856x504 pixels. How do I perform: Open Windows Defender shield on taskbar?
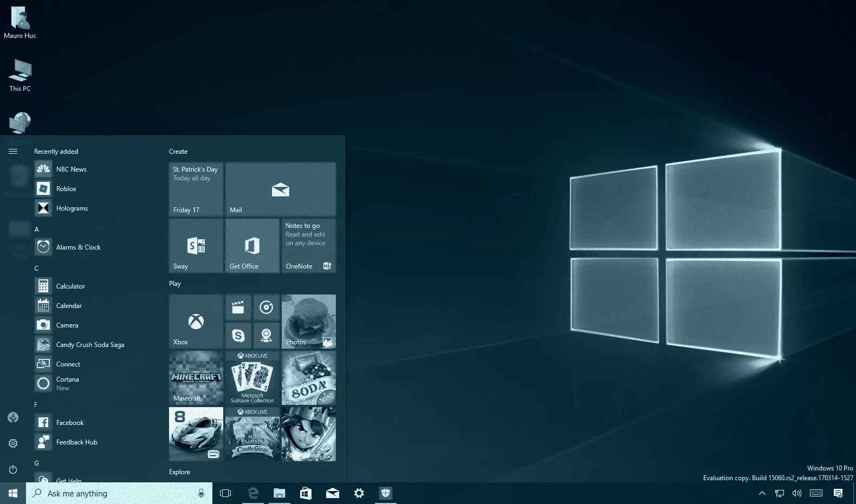386,493
